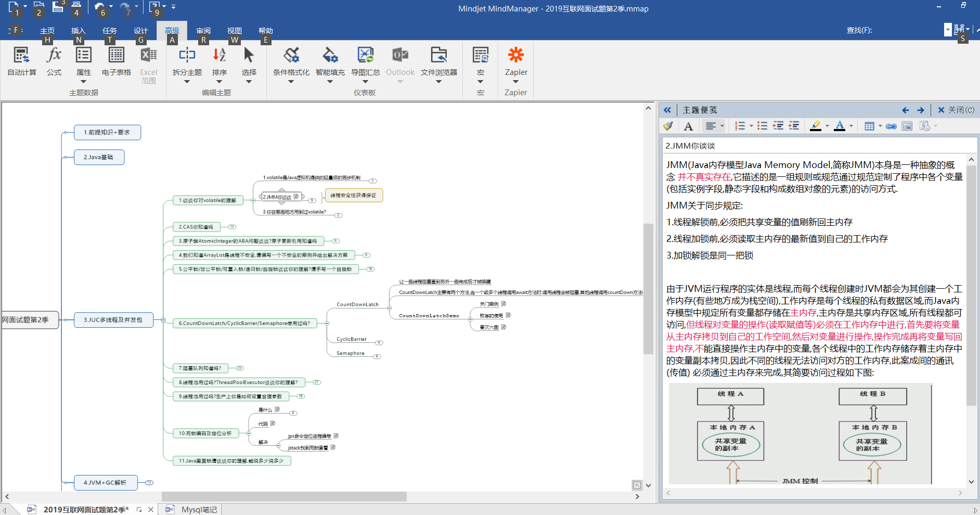Collapse the CountDownLatch node
The image size is (980, 515).
[389, 308]
